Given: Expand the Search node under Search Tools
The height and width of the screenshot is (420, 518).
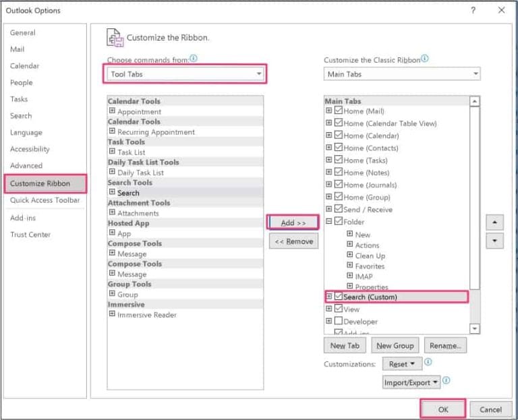Looking at the screenshot, I should (x=112, y=192).
